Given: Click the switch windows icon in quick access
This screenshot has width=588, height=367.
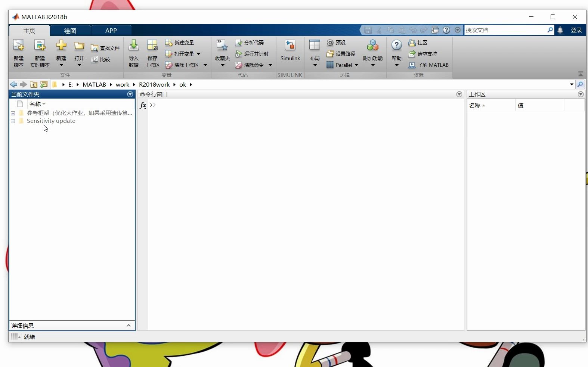Looking at the screenshot, I should point(435,30).
